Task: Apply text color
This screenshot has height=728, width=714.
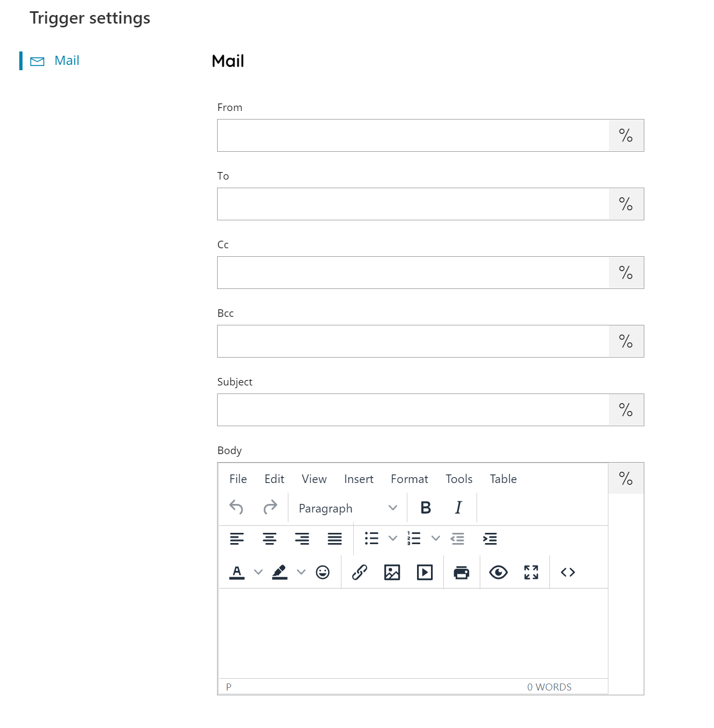Action: (237, 572)
